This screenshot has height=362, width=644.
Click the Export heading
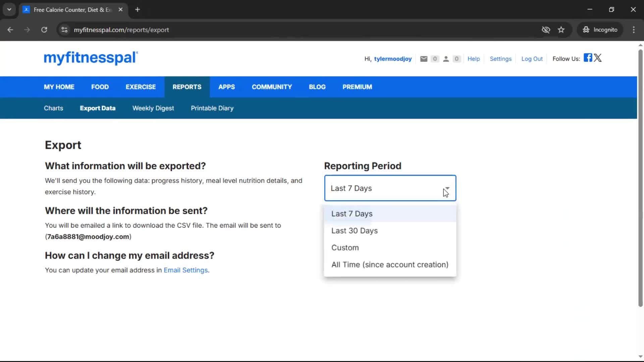(x=63, y=145)
